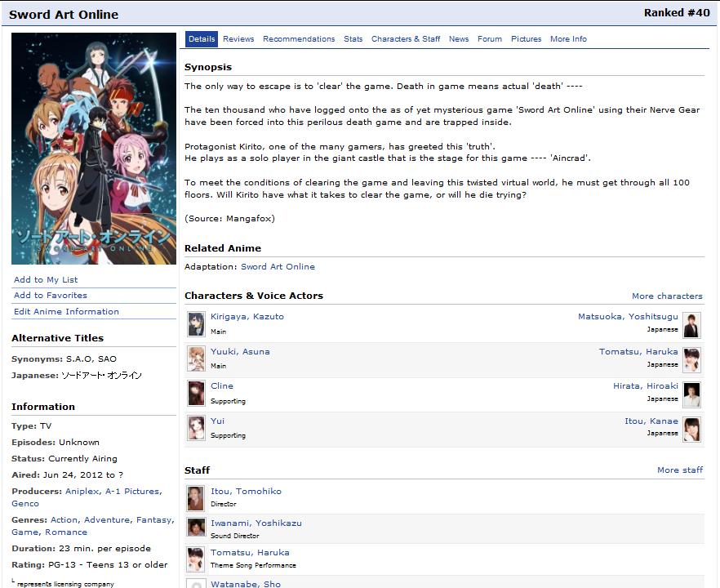
Task: View More staff link
Action: click(x=680, y=470)
